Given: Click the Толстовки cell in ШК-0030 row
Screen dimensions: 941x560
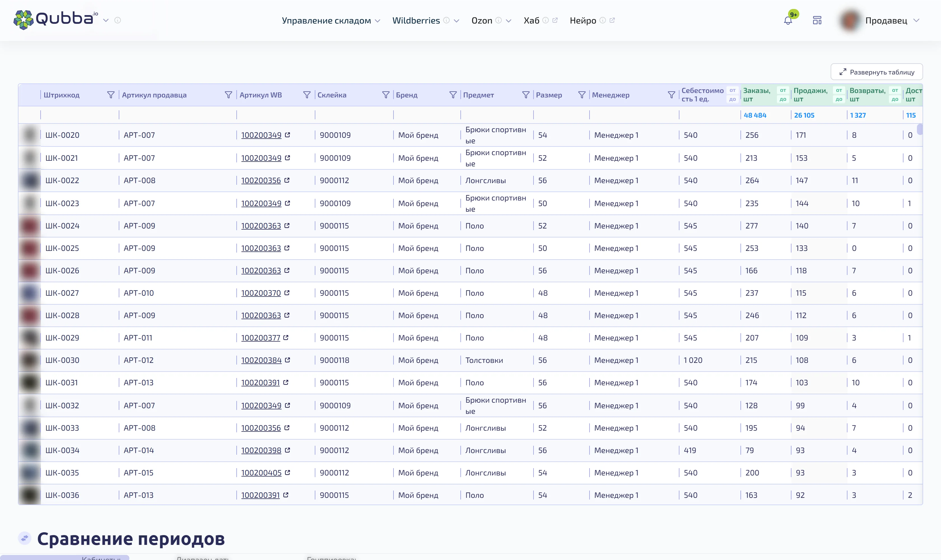Looking at the screenshot, I should coord(484,360).
